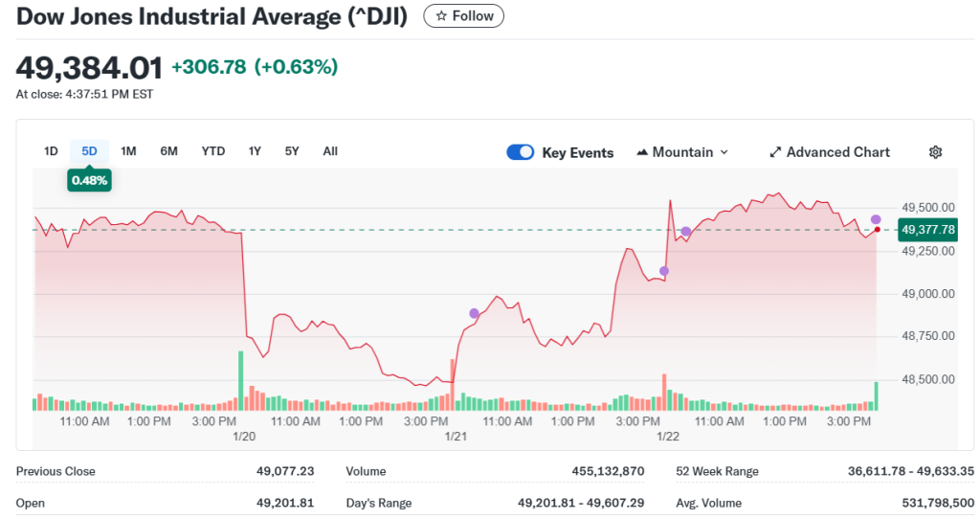Click the last green volume bar at chart end
Image resolution: width=980 pixels, height=519 pixels.
pos(877,396)
